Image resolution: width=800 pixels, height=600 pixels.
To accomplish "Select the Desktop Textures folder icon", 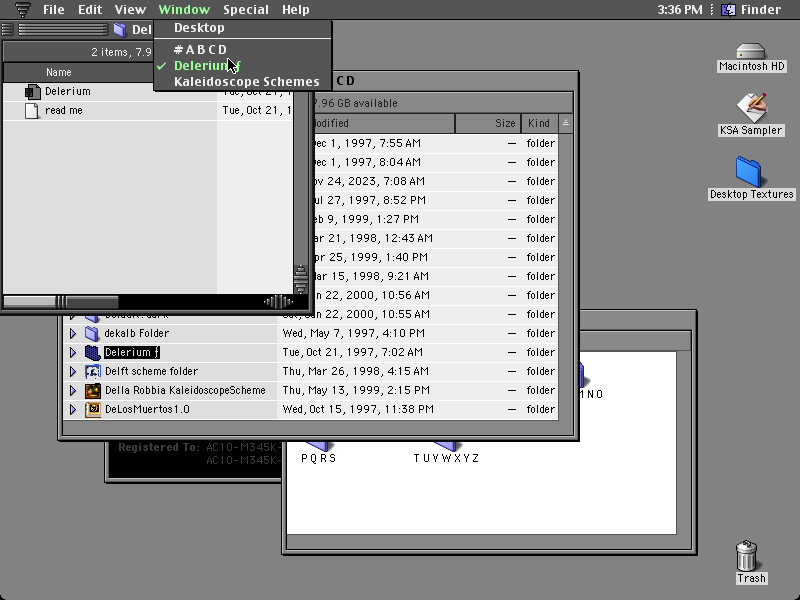I will point(749,172).
